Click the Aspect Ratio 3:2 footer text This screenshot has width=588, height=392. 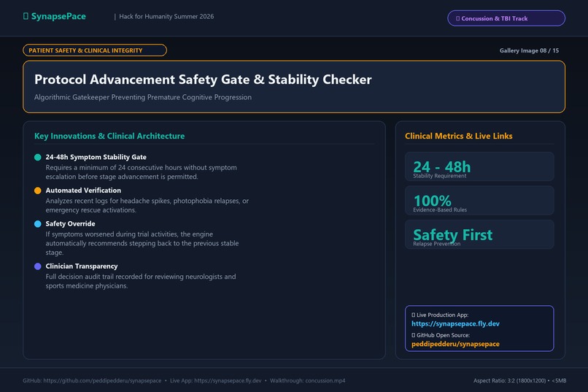pyautogui.click(x=519, y=380)
